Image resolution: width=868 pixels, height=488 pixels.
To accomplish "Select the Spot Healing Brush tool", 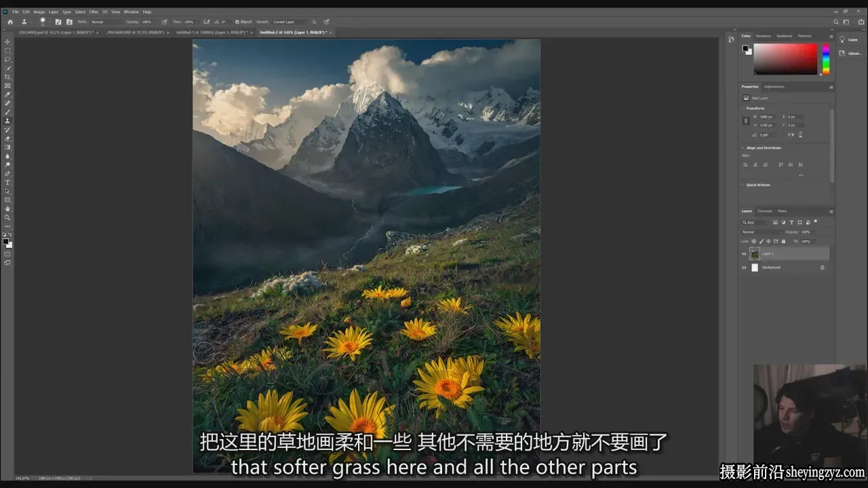I will coord(7,103).
